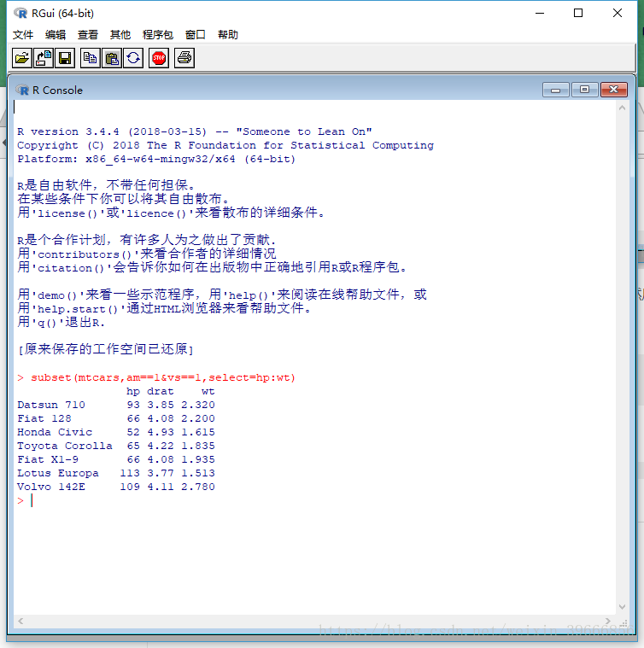Click the 'hp' column header

tap(133, 391)
